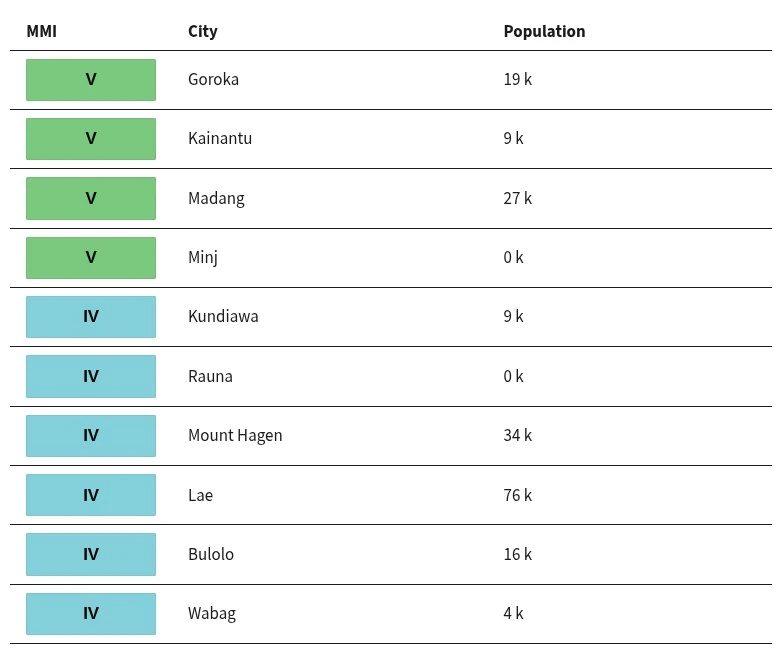Select the blue MMI IV badge for Lae
This screenshot has height=656, width=779.
[x=91, y=495]
